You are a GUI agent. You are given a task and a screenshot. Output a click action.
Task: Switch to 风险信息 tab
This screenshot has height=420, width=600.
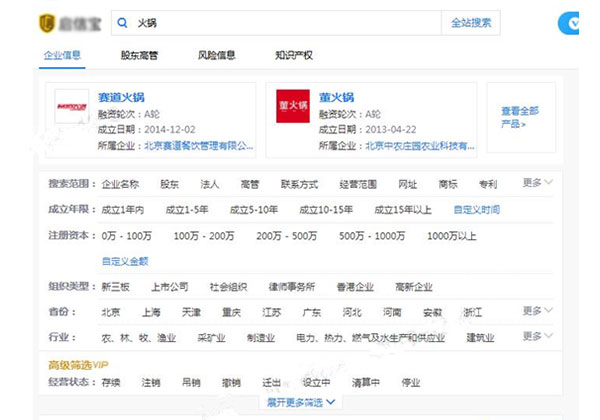click(217, 55)
